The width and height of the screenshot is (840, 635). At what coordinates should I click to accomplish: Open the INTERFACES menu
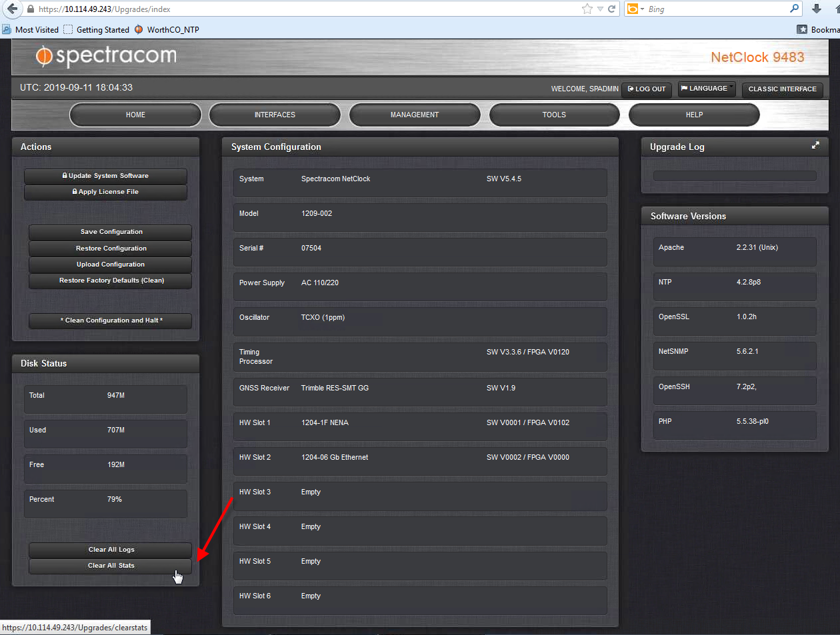pyautogui.click(x=275, y=115)
